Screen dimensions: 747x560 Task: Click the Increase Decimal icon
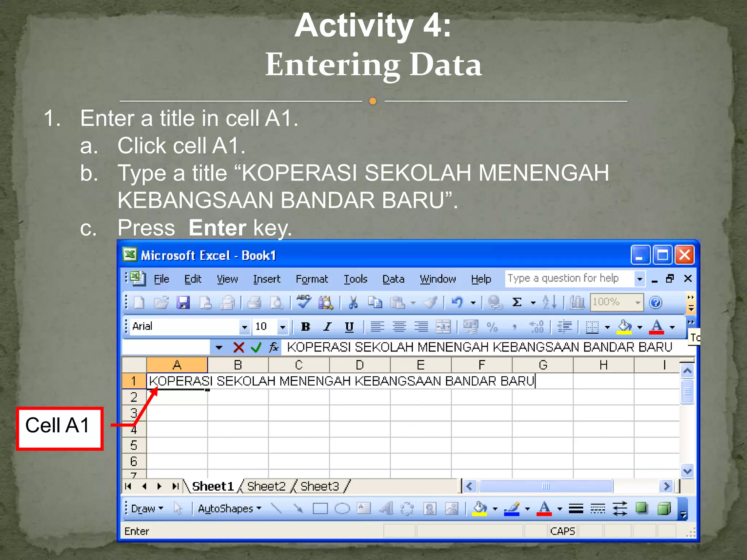[537, 327]
